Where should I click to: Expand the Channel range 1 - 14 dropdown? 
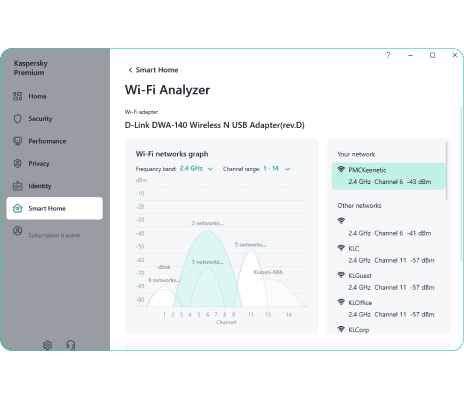[276, 169]
